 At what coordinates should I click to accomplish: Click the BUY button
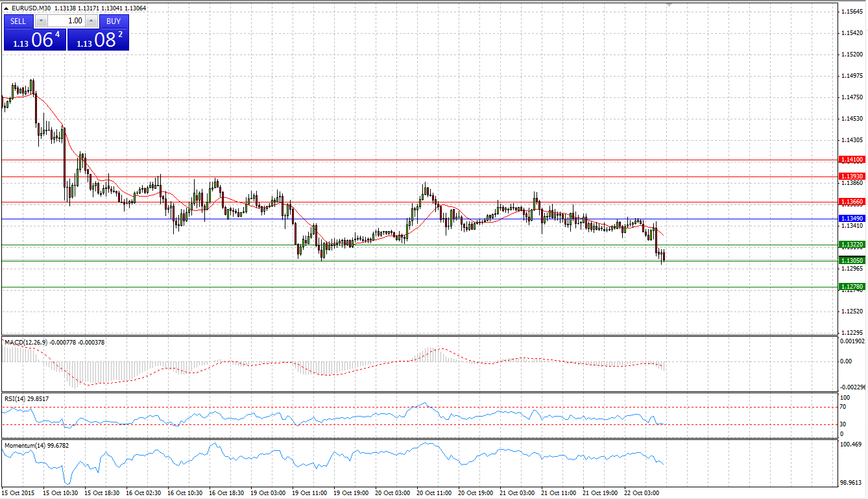click(x=114, y=21)
